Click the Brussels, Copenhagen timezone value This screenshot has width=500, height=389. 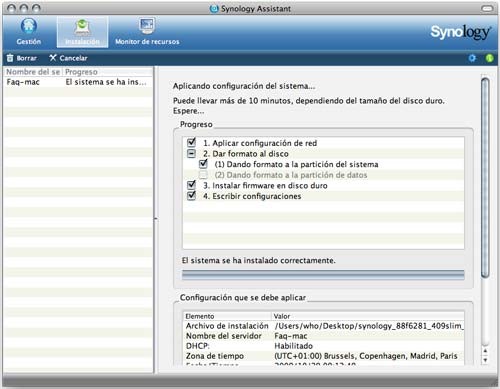[x=366, y=356]
